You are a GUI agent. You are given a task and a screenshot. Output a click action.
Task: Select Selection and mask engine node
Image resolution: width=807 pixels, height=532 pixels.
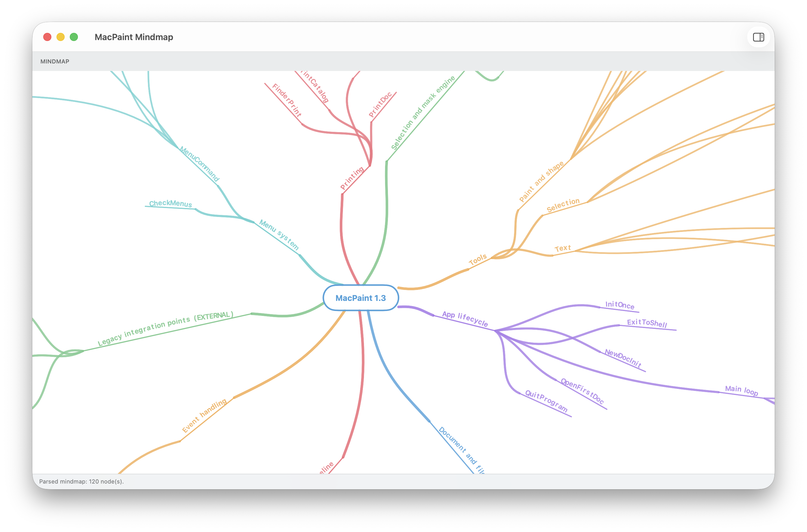click(x=423, y=113)
